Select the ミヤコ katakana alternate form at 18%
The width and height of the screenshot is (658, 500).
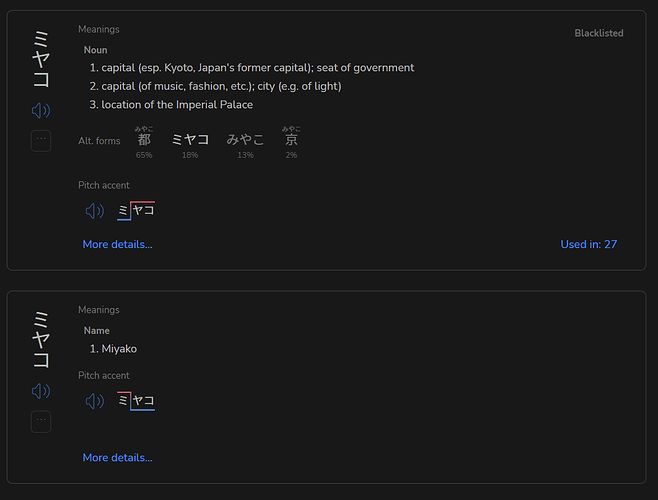[190, 145]
